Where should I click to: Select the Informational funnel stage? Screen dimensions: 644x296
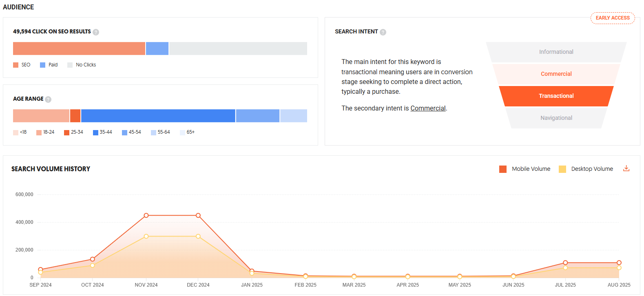[556, 52]
